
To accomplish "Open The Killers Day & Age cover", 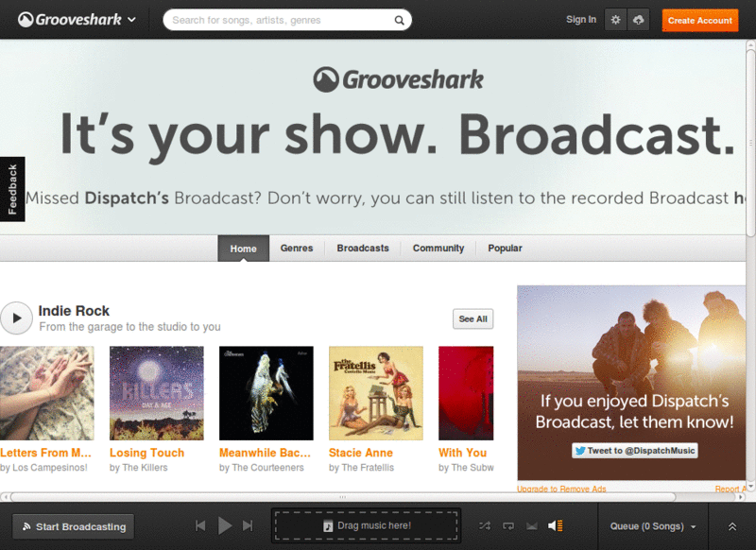I will click(157, 393).
